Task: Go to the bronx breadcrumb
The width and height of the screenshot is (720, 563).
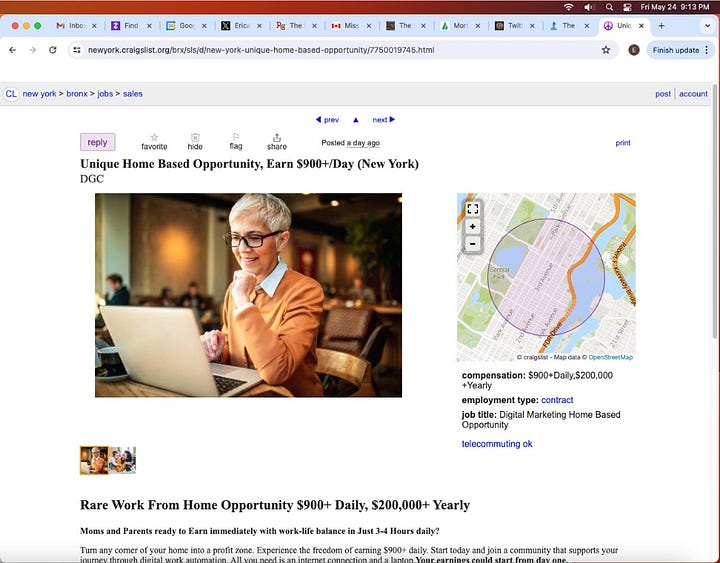Action: (x=77, y=94)
